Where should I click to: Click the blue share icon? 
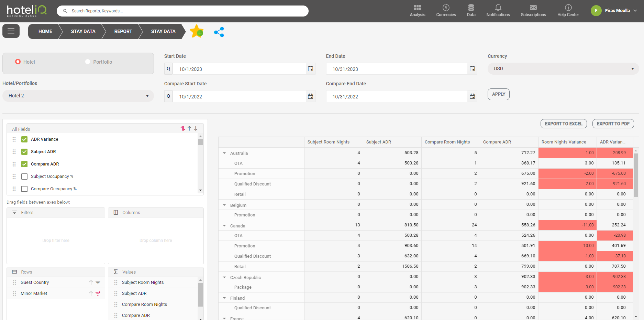[x=219, y=32]
